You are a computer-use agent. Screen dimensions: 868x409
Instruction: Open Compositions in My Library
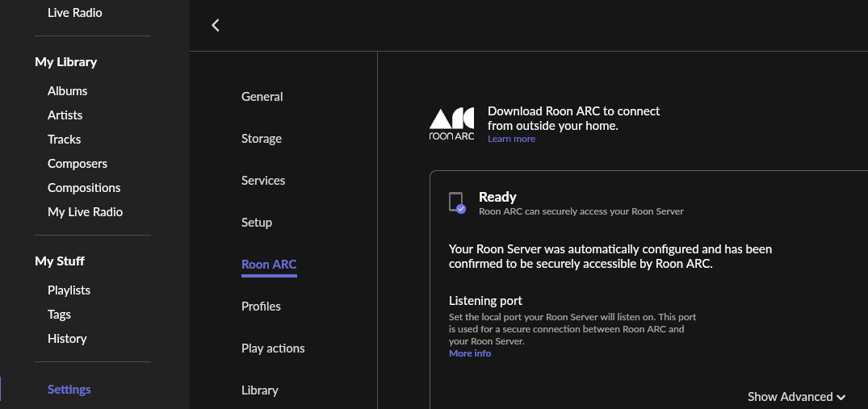click(x=84, y=188)
